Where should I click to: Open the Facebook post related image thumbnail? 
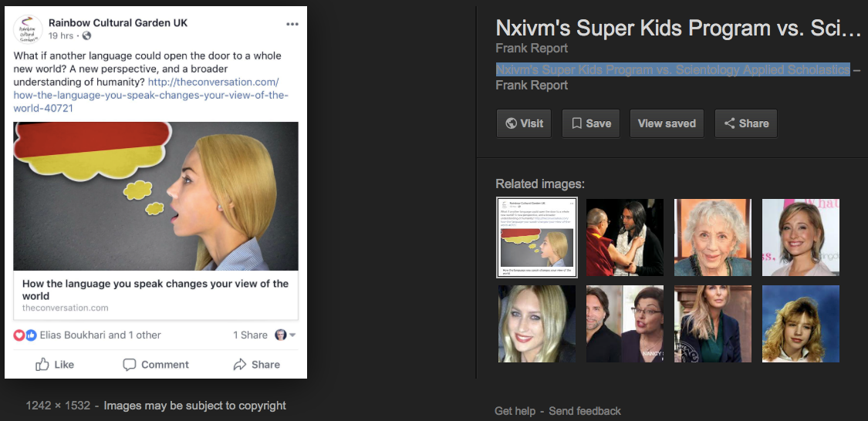point(537,237)
